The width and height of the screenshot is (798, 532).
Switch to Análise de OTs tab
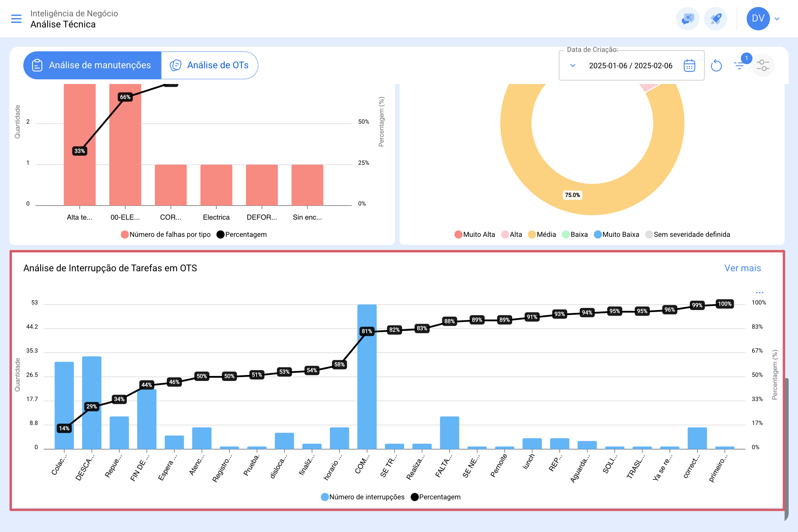(x=210, y=65)
